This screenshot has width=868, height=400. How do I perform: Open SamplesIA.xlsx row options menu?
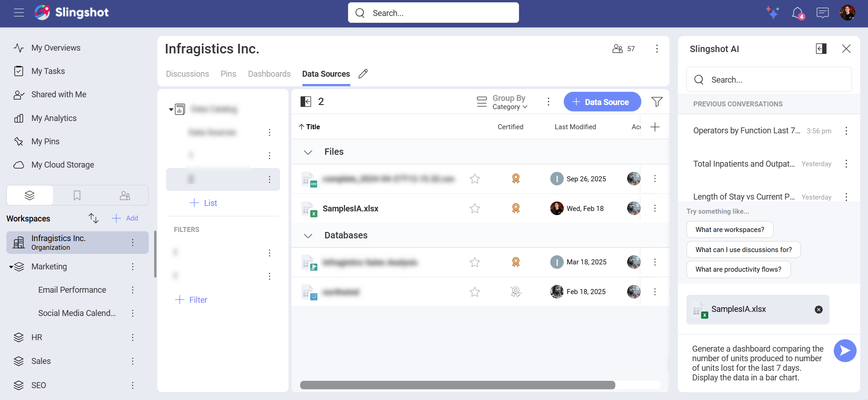655,209
